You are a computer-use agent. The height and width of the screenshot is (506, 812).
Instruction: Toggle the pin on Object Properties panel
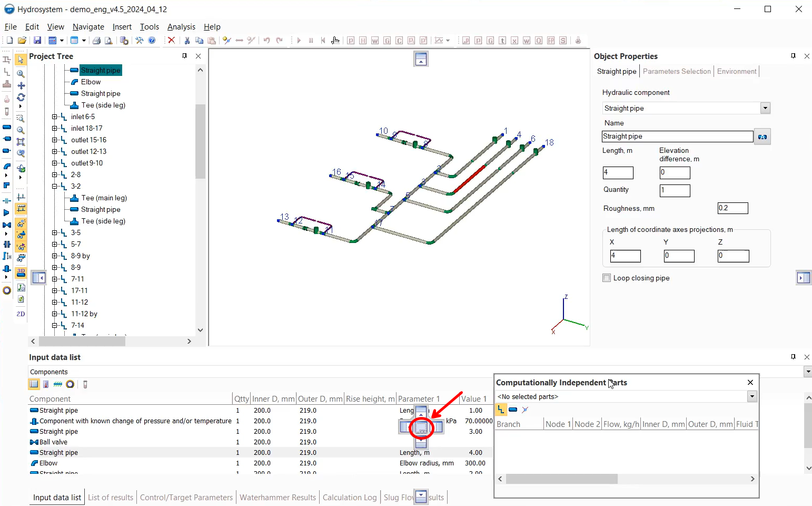point(793,56)
